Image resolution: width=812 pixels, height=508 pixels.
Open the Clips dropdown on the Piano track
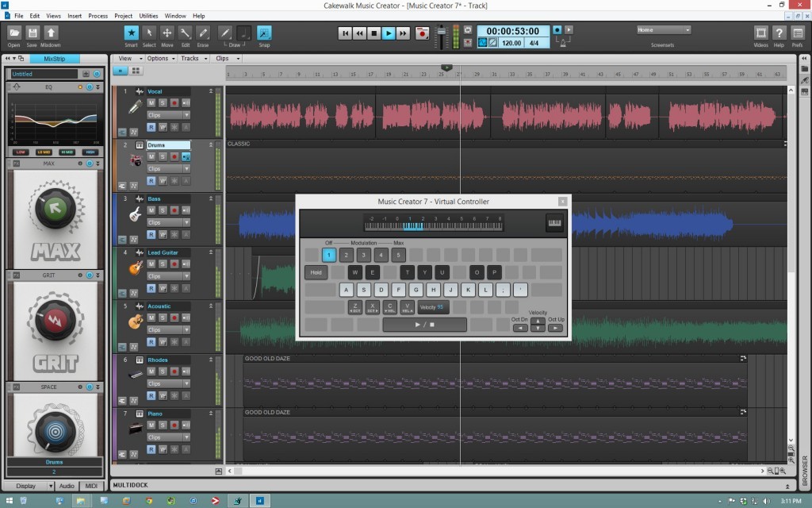click(168, 437)
